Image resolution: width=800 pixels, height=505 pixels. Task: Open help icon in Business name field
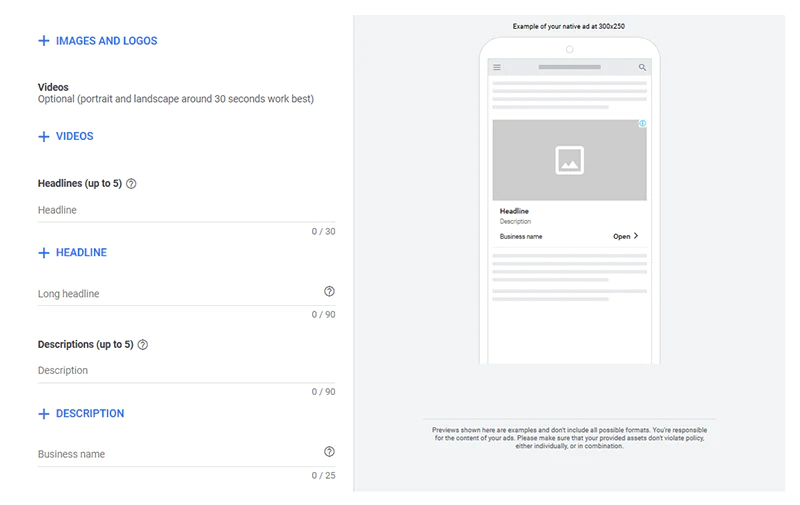[329, 451]
